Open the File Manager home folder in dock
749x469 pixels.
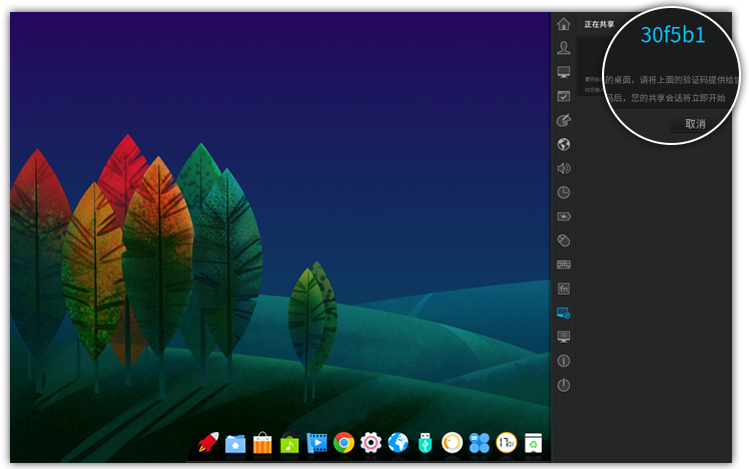(235, 444)
